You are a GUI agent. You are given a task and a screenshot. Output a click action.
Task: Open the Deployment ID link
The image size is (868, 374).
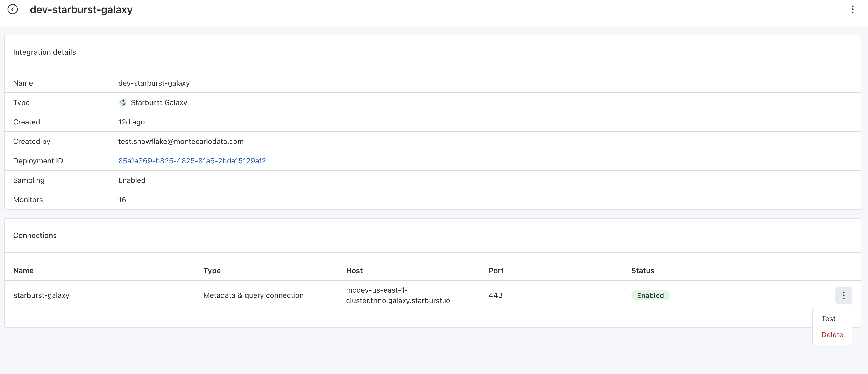coord(192,161)
